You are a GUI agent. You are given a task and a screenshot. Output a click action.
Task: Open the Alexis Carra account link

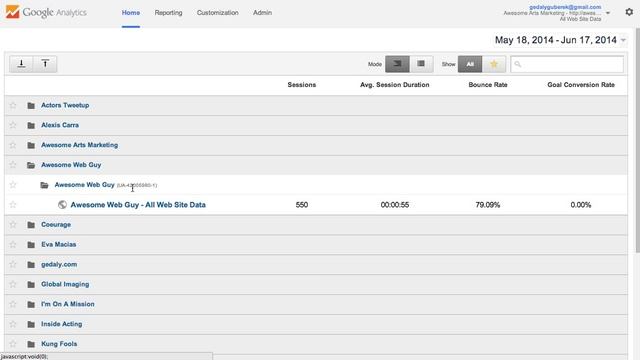60,125
